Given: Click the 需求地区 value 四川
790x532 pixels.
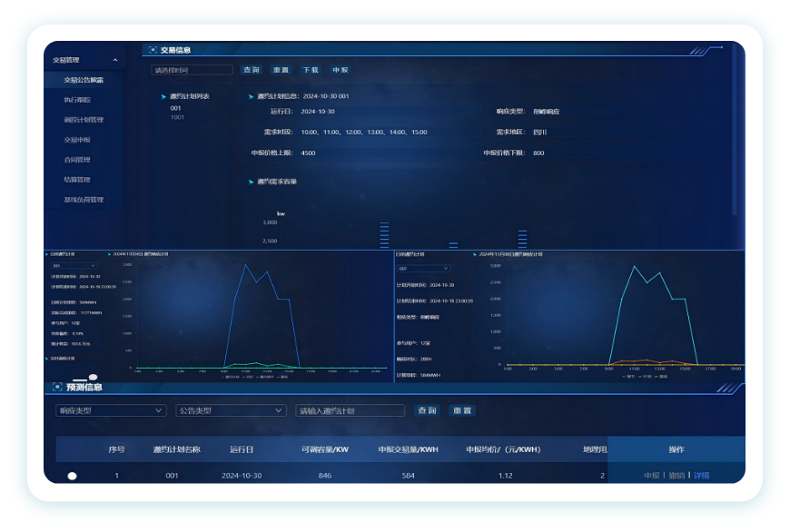Looking at the screenshot, I should click(539, 132).
